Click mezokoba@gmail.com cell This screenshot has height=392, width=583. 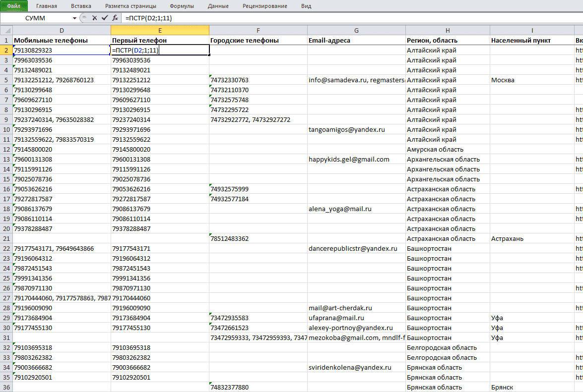tap(356, 337)
